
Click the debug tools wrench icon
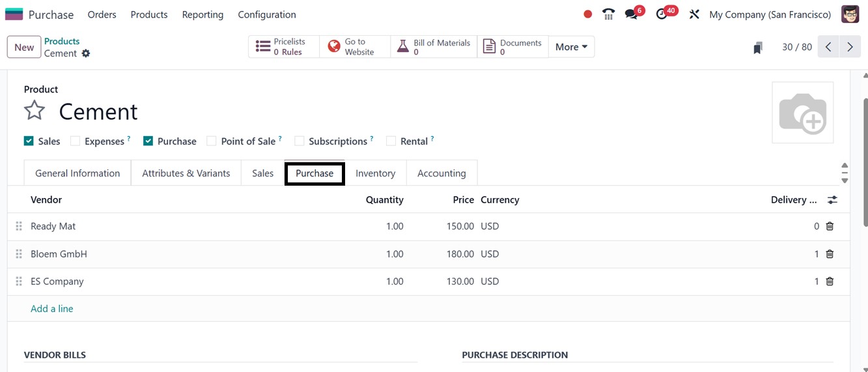point(694,14)
